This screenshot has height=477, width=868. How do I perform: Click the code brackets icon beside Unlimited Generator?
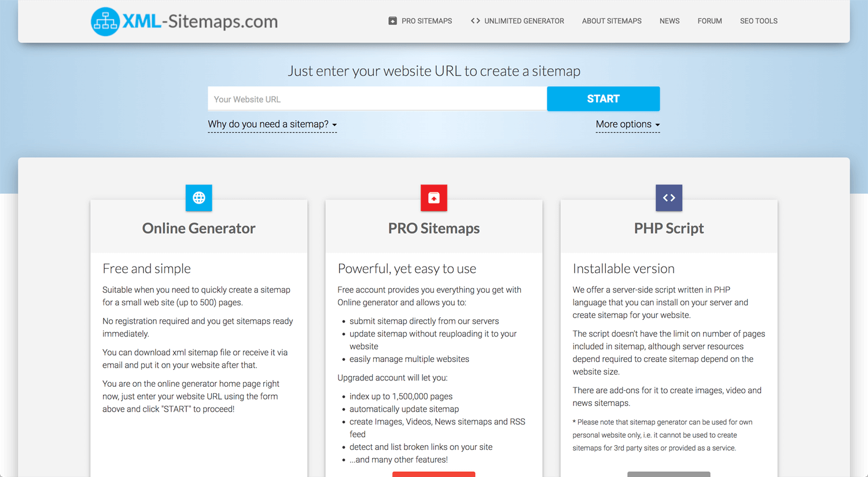pyautogui.click(x=475, y=21)
